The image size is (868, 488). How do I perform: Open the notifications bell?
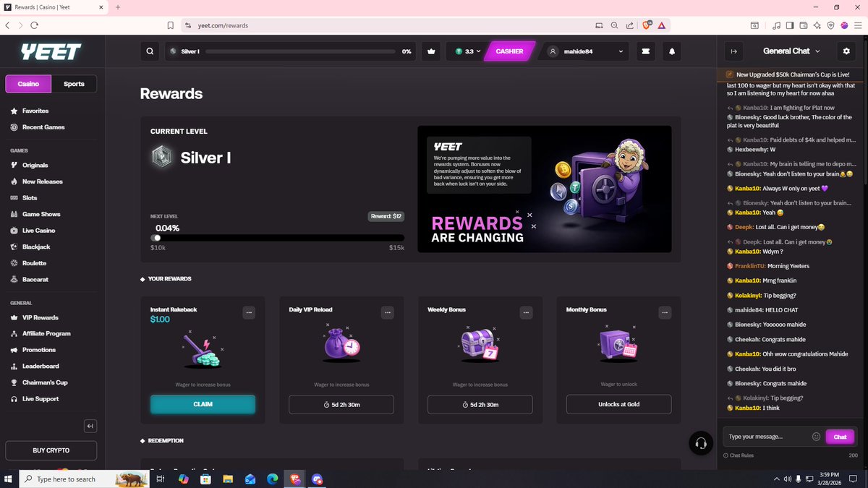click(672, 51)
